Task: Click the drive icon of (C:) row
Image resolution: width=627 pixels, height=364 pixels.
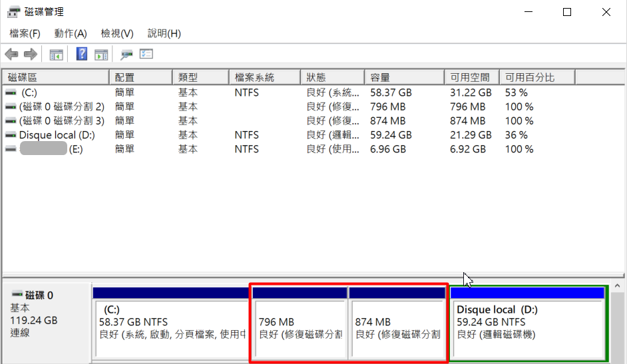Action: [x=11, y=92]
